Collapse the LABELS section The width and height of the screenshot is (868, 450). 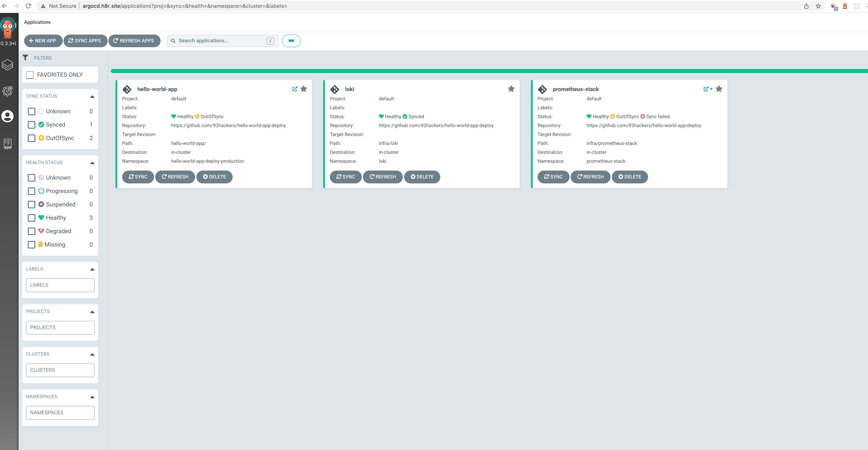tap(92, 269)
